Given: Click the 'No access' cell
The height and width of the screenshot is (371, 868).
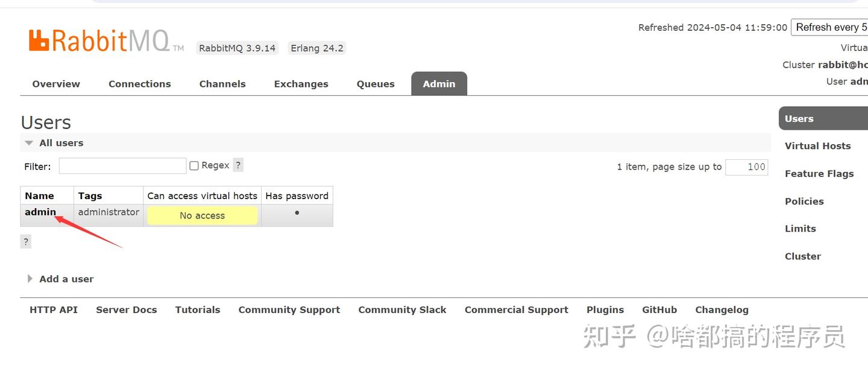Looking at the screenshot, I should [202, 215].
